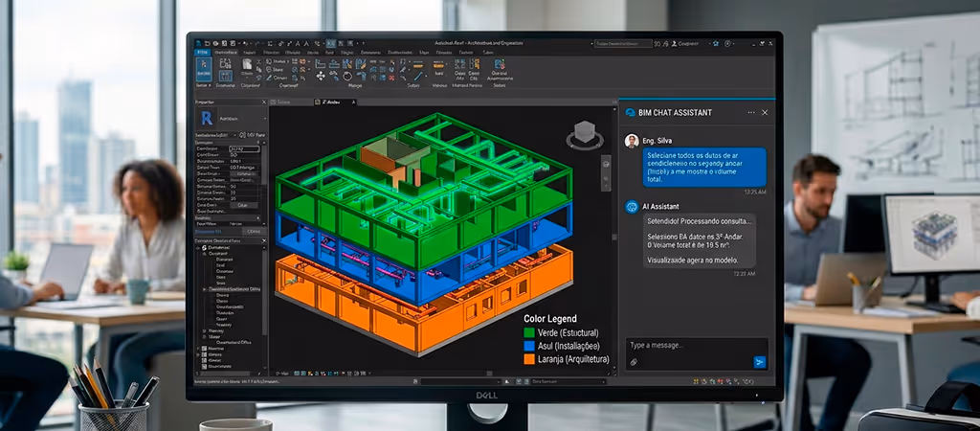The image size is (980, 431).
Task: Select the highlighted row in the browser tree
Action: (232, 289)
